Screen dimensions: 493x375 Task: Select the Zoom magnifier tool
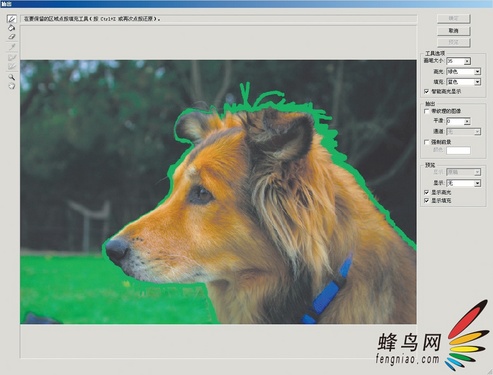(12, 77)
